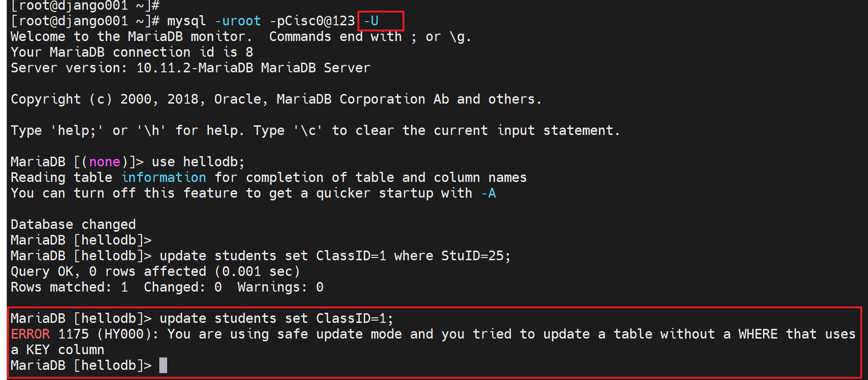Click the cyan -A option text
This screenshot has height=380, width=868.
[x=489, y=193]
